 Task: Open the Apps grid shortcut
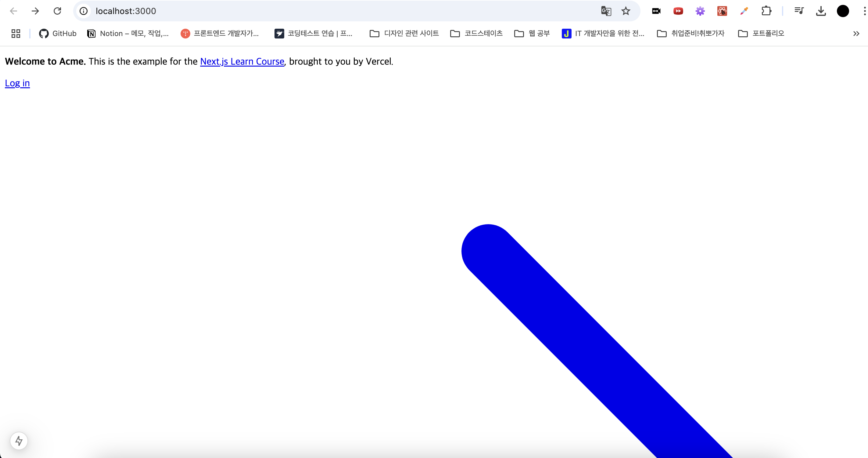click(16, 33)
